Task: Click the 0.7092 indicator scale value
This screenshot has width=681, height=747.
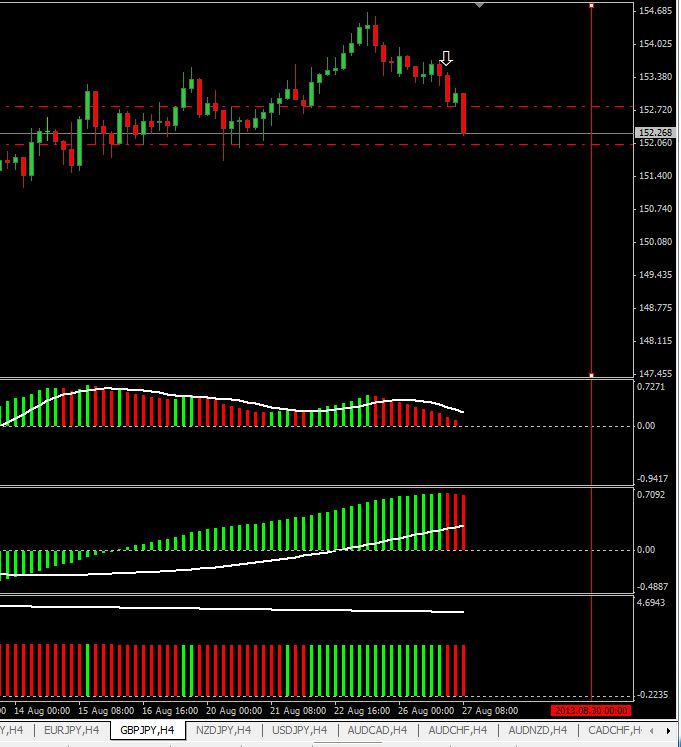Action: [x=651, y=495]
